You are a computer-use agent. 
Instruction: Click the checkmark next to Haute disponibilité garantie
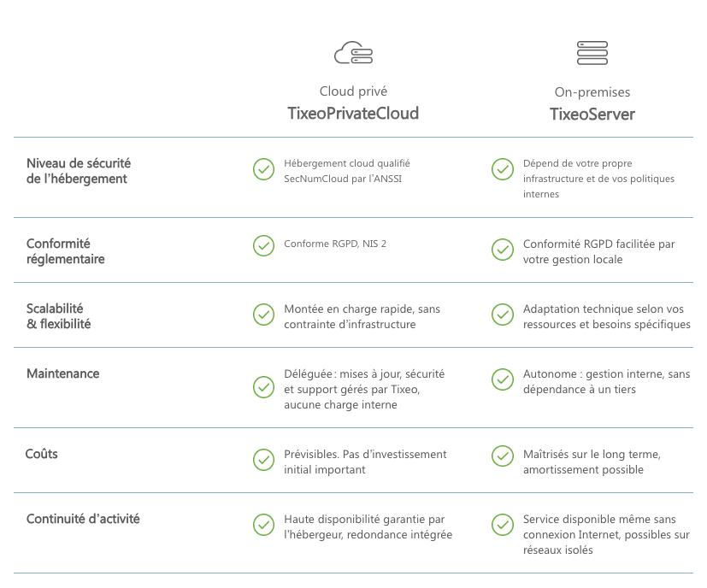[263, 525]
